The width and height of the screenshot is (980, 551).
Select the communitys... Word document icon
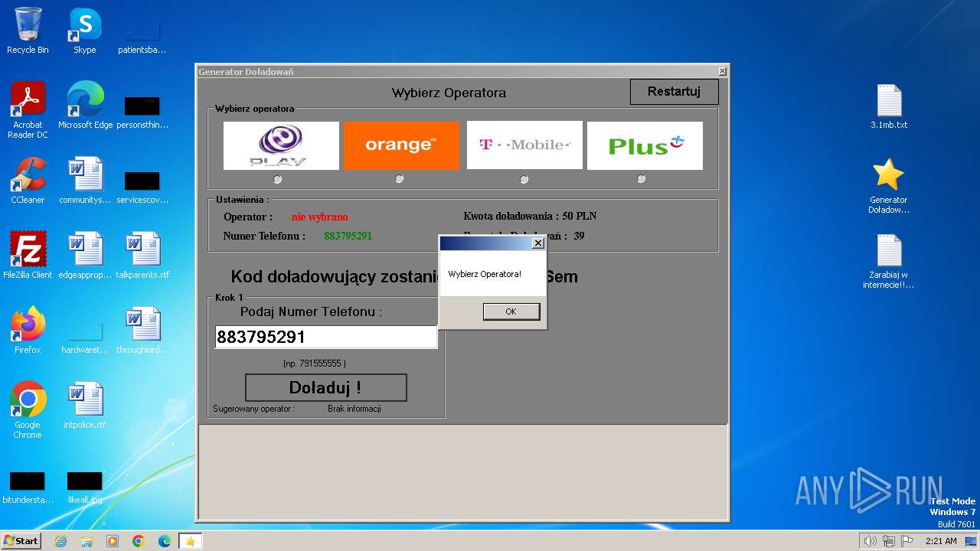85,181
